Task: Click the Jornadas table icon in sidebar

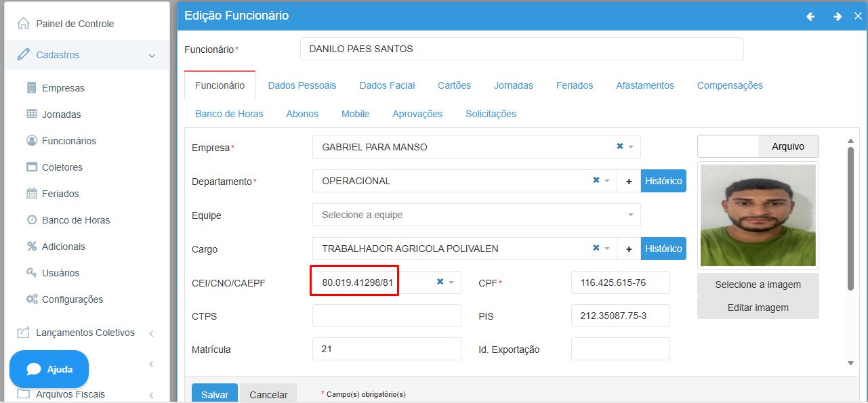Action: pyautogui.click(x=31, y=114)
